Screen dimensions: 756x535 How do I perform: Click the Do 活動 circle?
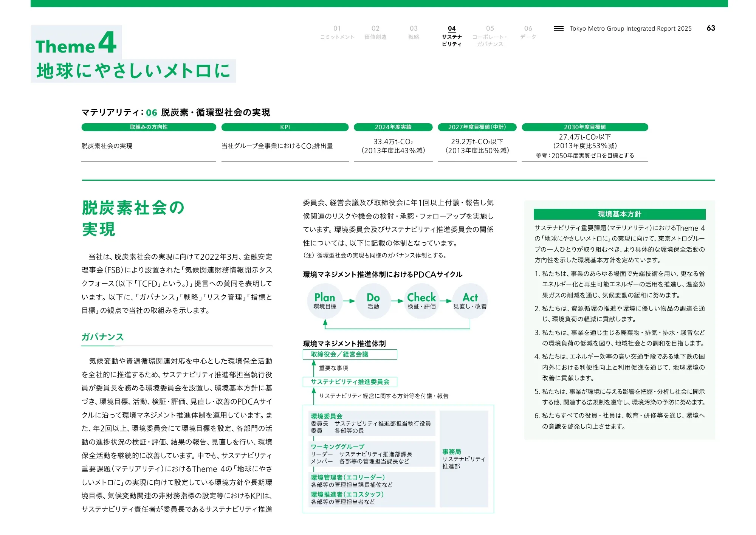pyautogui.click(x=373, y=301)
